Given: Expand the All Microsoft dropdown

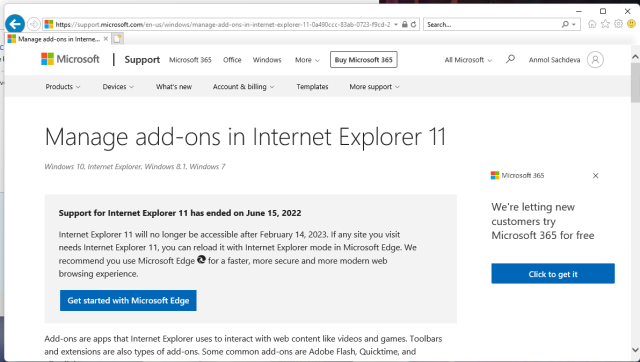Looking at the screenshot, I should point(468,60).
